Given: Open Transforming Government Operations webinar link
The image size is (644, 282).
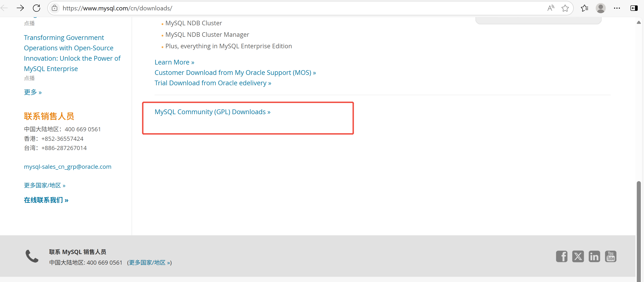Looking at the screenshot, I should 72,53.
